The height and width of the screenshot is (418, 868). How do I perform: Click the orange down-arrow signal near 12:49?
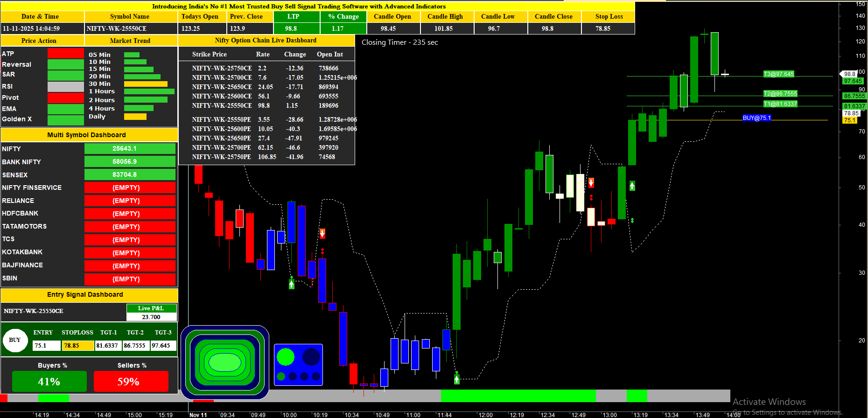591,182
